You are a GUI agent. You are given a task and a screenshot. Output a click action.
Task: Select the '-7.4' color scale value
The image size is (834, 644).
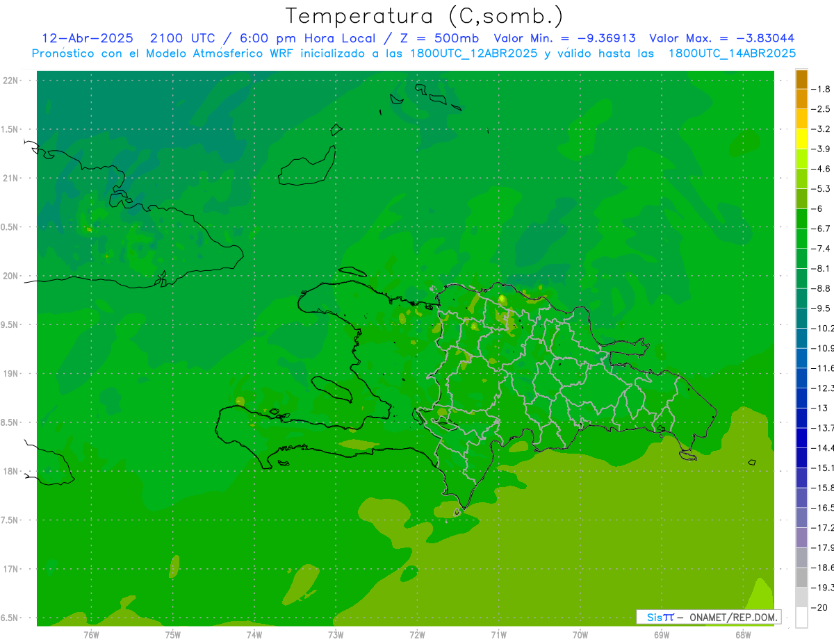click(821, 248)
